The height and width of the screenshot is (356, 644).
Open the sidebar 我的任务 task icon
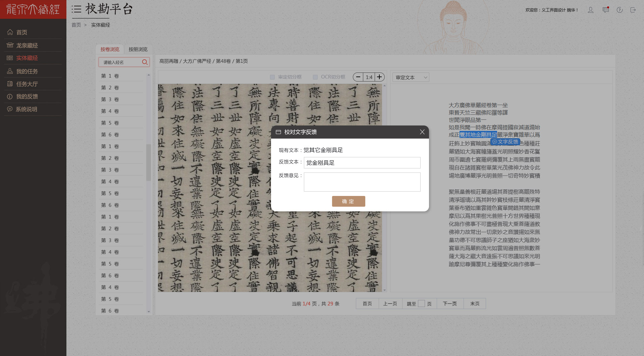[10, 71]
